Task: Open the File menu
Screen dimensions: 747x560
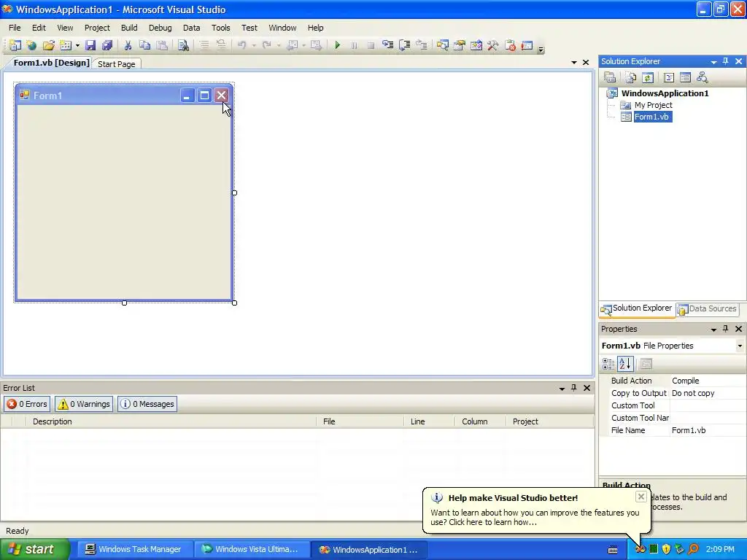Action: point(15,28)
